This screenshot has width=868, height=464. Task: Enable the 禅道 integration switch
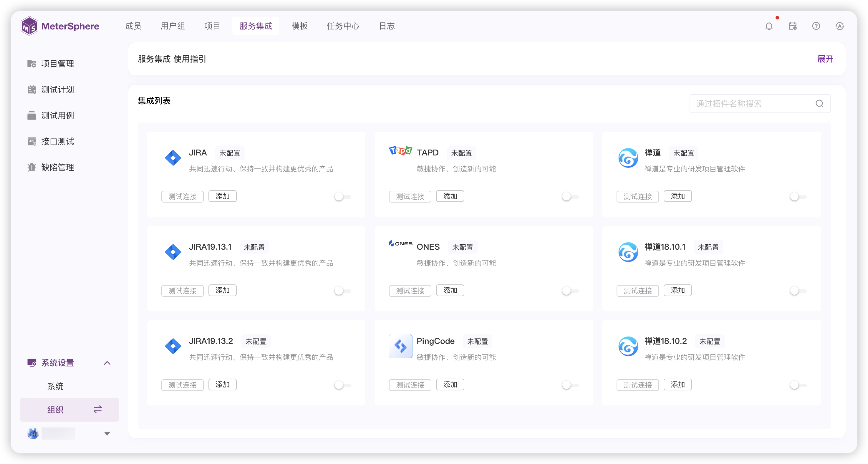coord(798,196)
